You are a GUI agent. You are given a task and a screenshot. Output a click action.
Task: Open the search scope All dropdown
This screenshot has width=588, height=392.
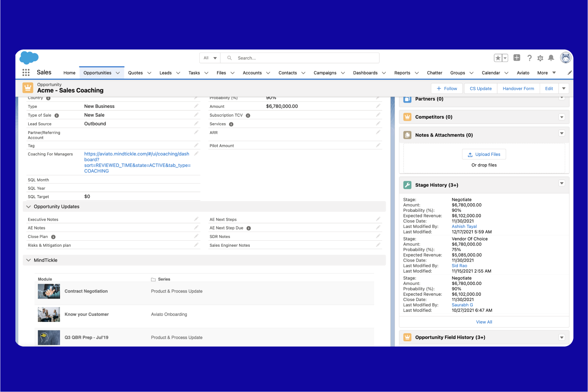click(210, 58)
